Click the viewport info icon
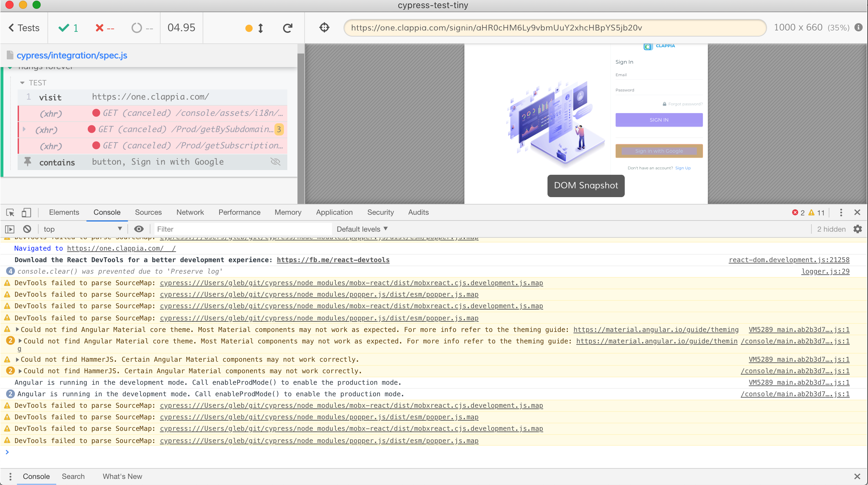The height and width of the screenshot is (485, 868). 858,28
